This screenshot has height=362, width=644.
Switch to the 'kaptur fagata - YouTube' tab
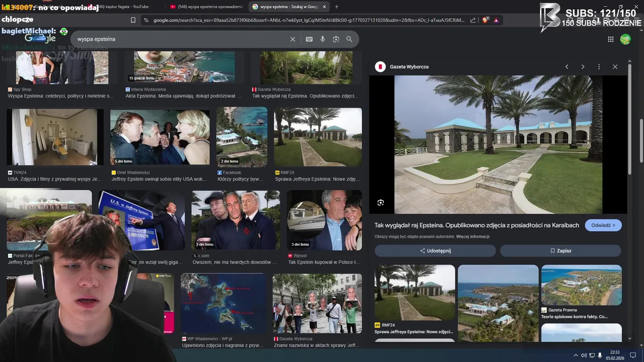pos(123,7)
